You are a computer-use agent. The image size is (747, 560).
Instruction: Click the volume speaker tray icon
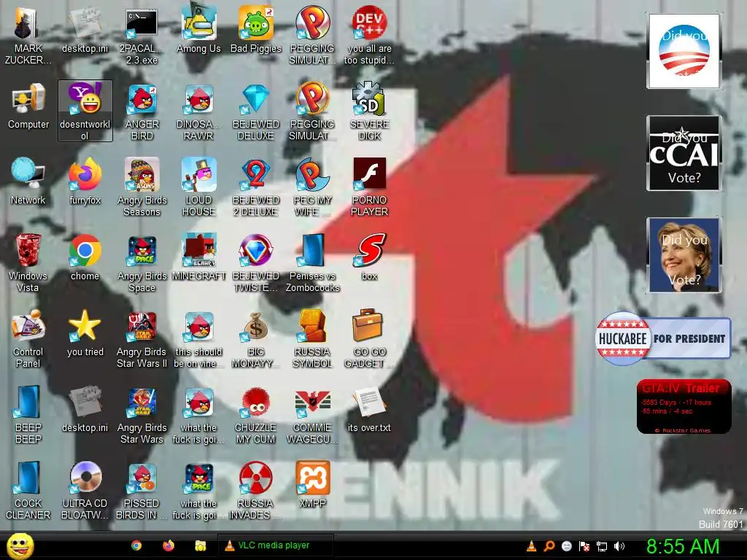click(619, 546)
